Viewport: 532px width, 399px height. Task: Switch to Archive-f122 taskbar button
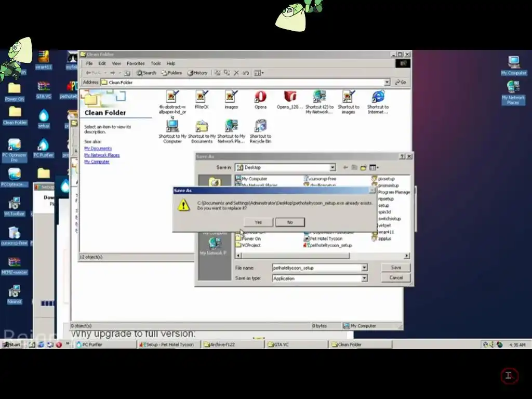tap(233, 345)
